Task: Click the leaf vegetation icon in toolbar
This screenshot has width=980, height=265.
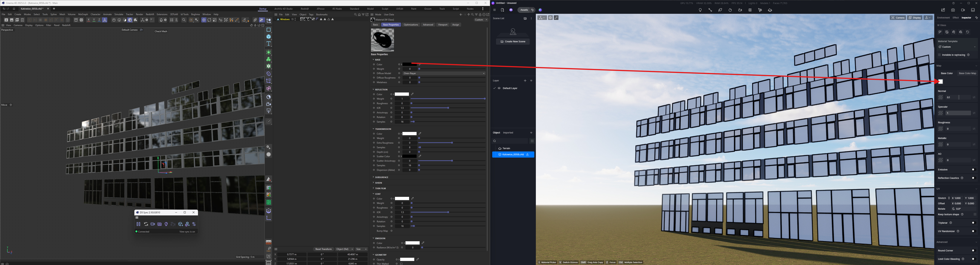Action: click(x=720, y=10)
